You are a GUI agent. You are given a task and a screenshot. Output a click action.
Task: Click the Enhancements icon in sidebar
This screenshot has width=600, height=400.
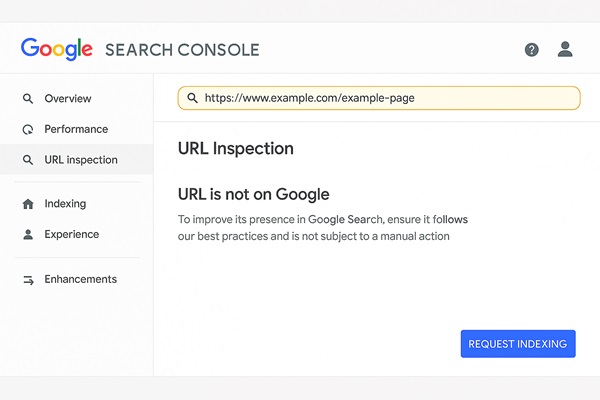27,279
